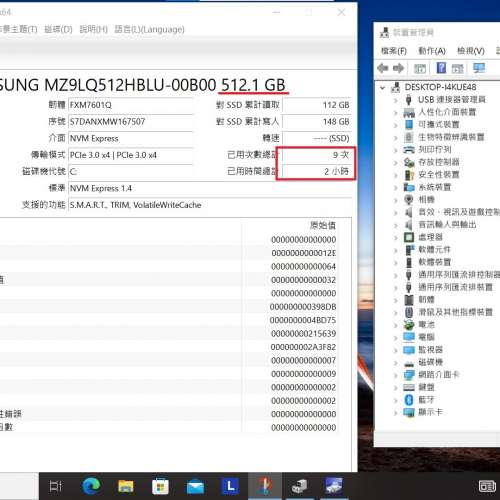500x500 pixels.
Task: Click the standard field NVM Express 1.4
Action: pos(210,188)
